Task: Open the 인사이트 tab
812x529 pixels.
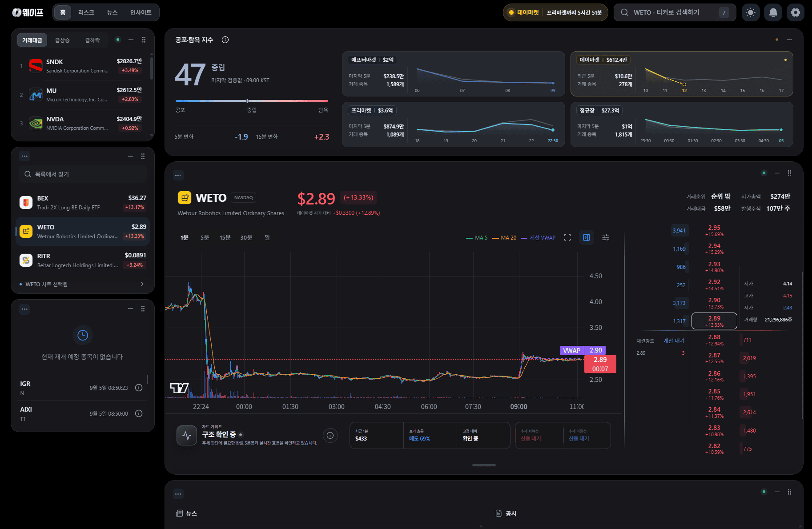Action: 141,12
